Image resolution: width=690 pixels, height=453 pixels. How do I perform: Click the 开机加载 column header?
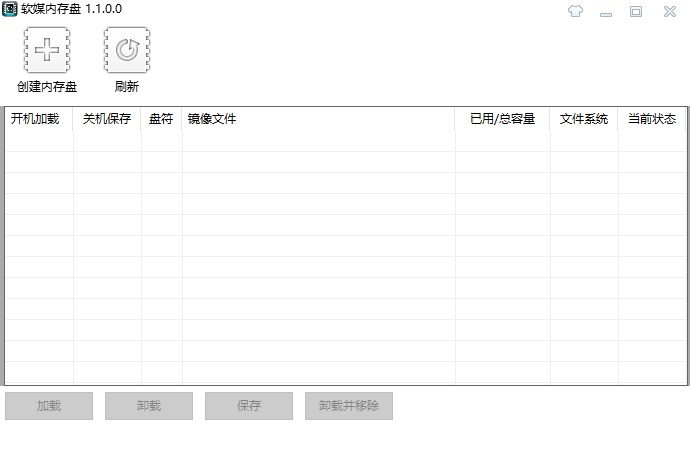click(35, 119)
